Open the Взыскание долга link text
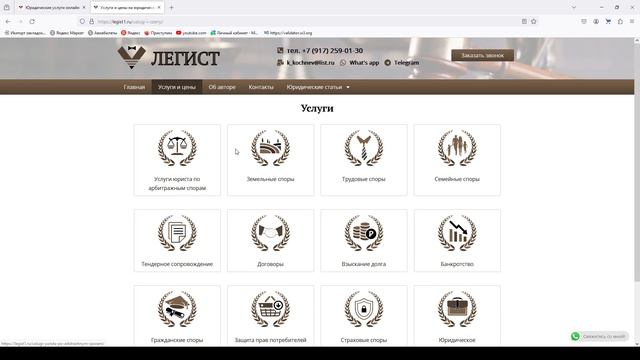Screen dimensions: 640x360 click(364, 264)
